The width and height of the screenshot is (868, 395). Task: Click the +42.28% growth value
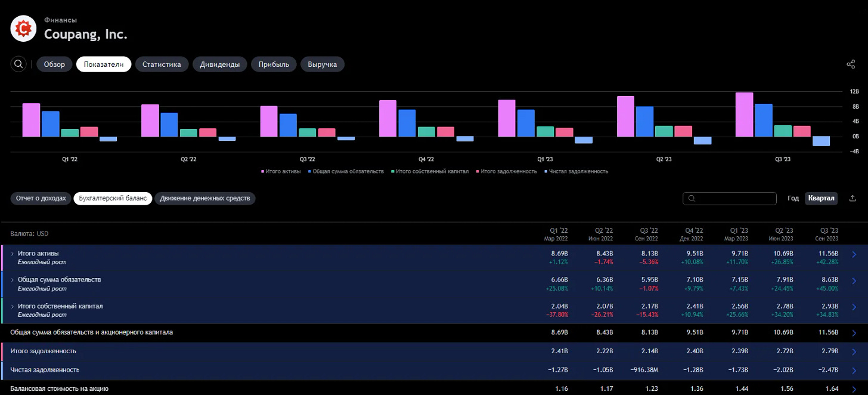point(827,262)
